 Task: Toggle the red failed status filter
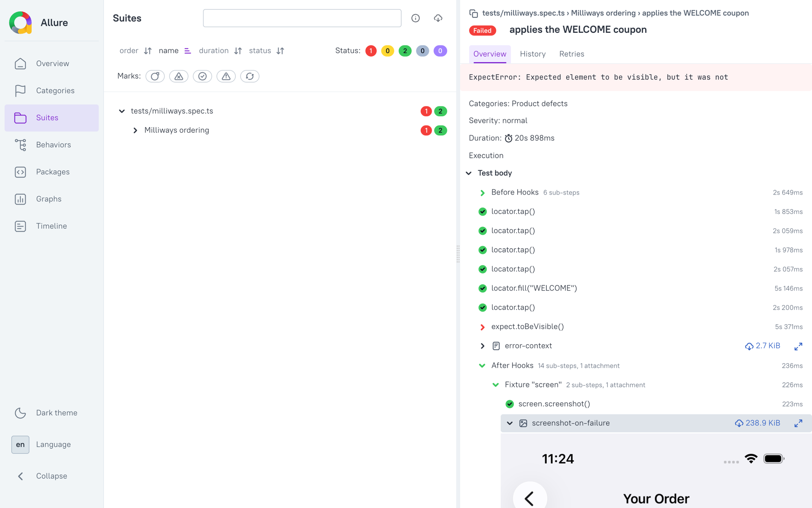click(371, 51)
